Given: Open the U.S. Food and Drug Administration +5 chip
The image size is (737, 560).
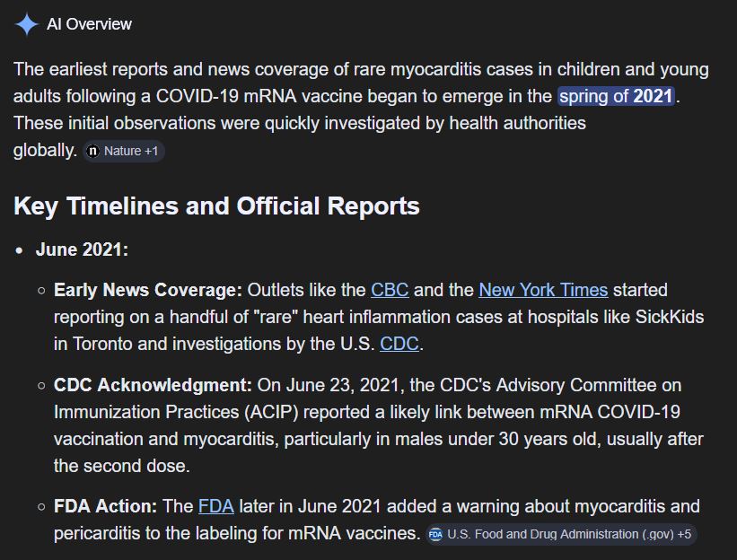Looking at the screenshot, I should tap(561, 534).
